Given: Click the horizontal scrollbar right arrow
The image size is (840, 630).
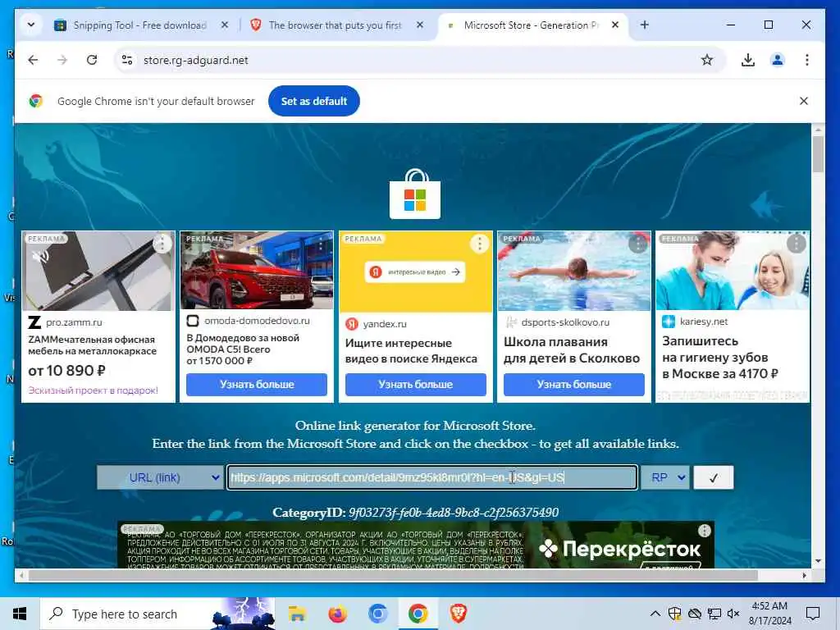Looking at the screenshot, I should 804,575.
